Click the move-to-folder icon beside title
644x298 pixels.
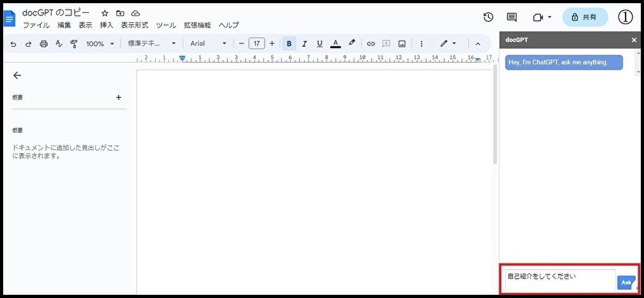click(x=120, y=13)
